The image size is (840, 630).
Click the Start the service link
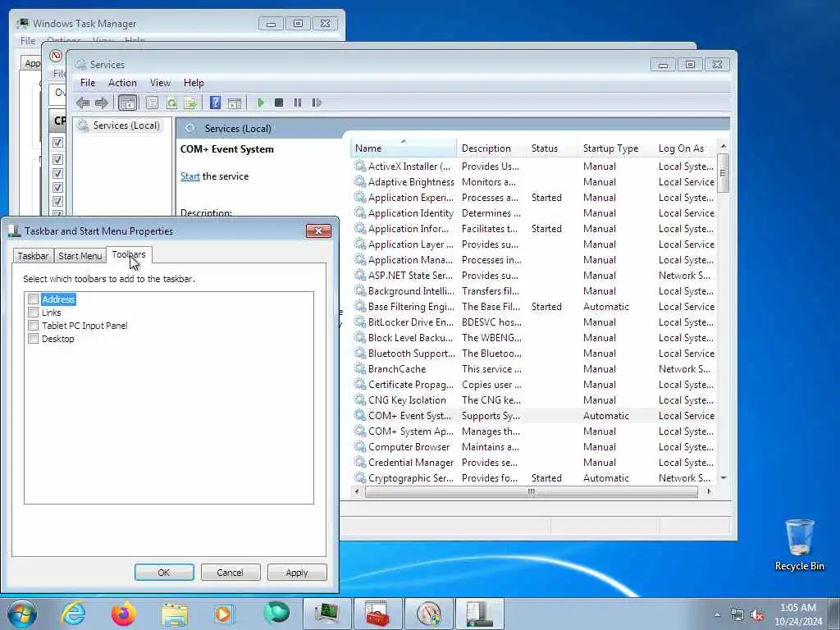pyautogui.click(x=189, y=176)
